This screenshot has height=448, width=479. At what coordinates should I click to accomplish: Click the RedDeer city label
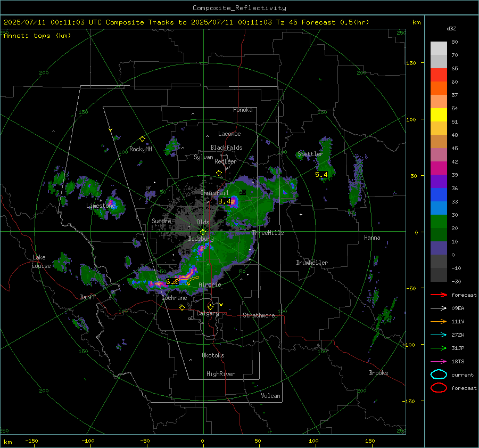point(226,161)
